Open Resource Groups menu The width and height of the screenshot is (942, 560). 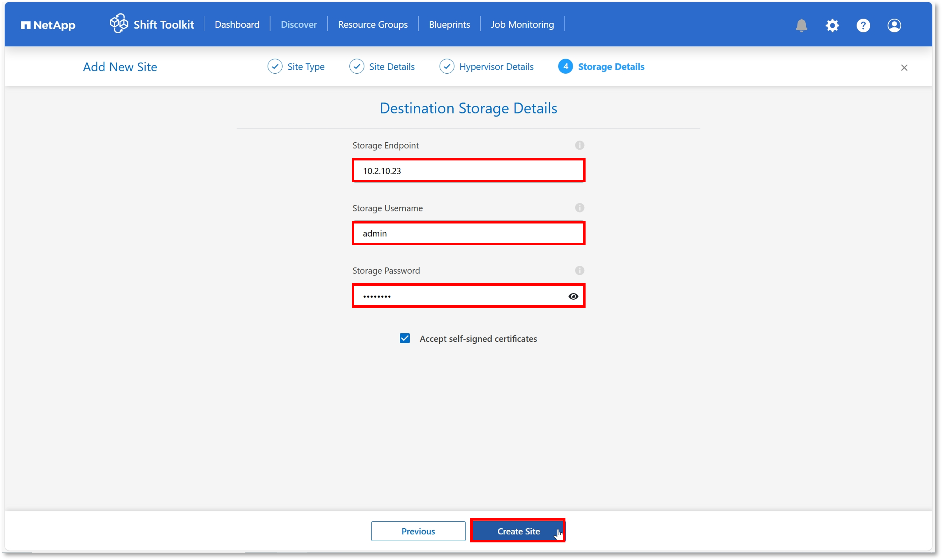[373, 25]
